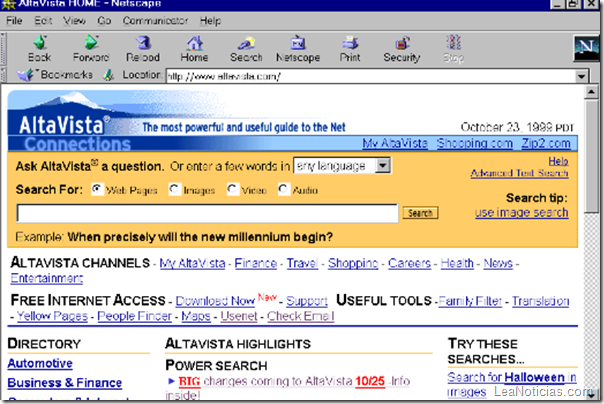Click the Netscape N logo

pyautogui.click(x=586, y=48)
